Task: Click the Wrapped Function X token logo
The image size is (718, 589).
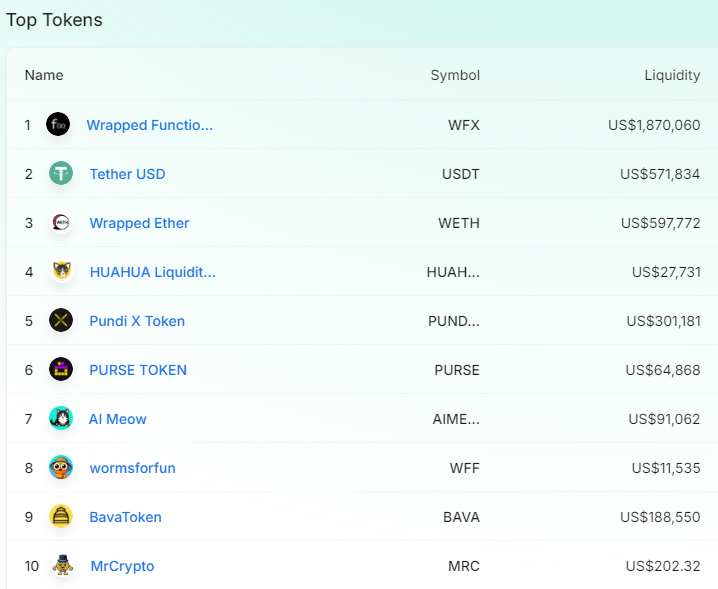Action: pyautogui.click(x=58, y=124)
